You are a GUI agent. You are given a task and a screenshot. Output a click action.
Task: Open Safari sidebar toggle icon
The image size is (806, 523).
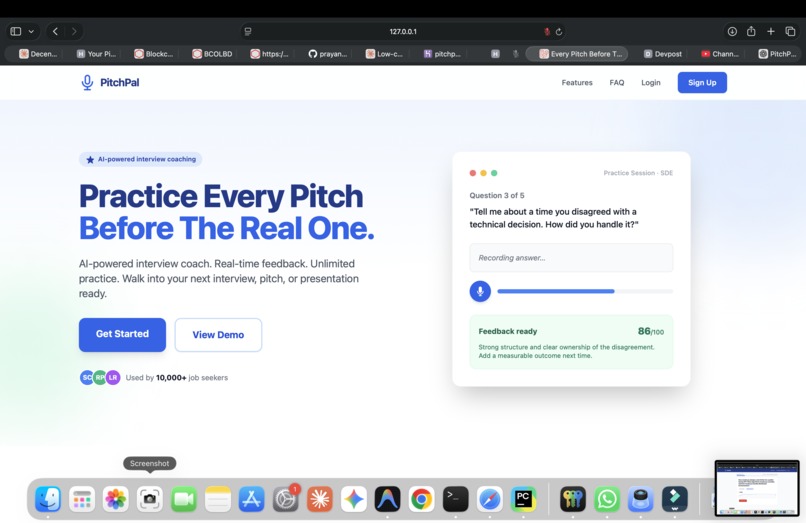[x=16, y=31]
